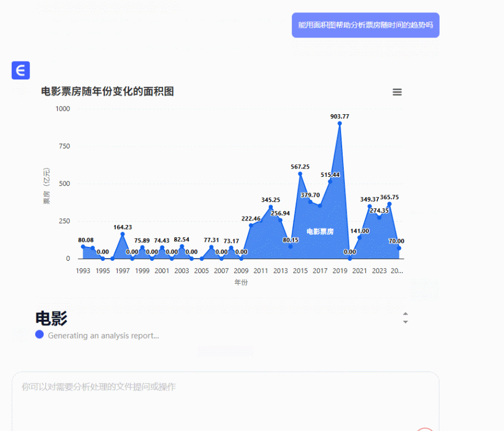This screenshot has width=504, height=431.
Task: Click the 903.77 peak data point
Action: tap(339, 123)
